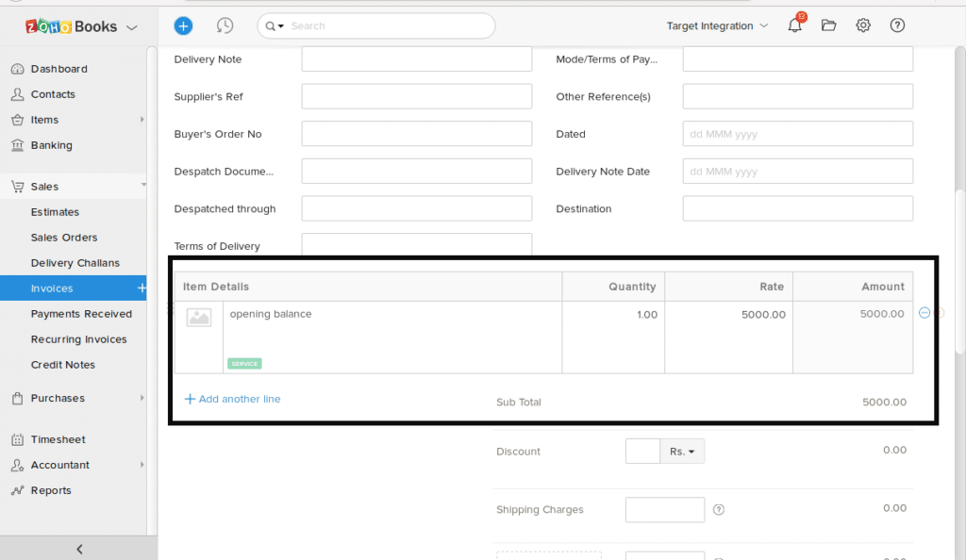Click the Discount amount input field
966x560 pixels.
click(642, 451)
